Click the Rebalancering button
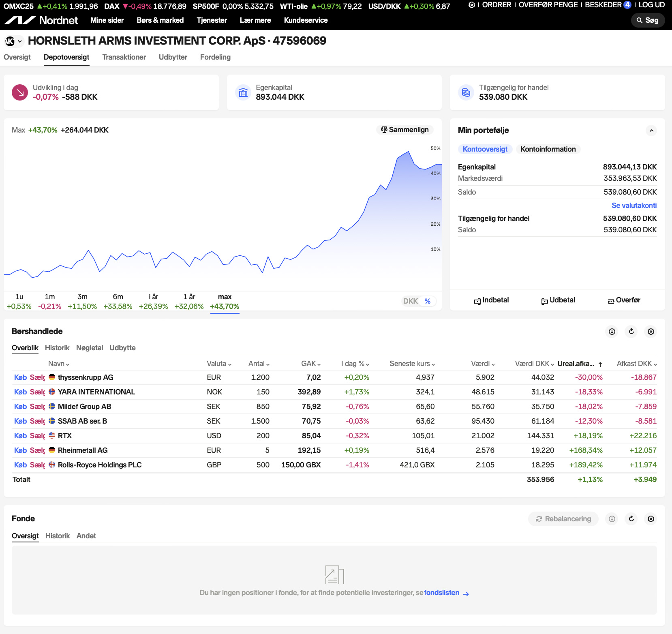The width and height of the screenshot is (672, 634). pos(563,519)
